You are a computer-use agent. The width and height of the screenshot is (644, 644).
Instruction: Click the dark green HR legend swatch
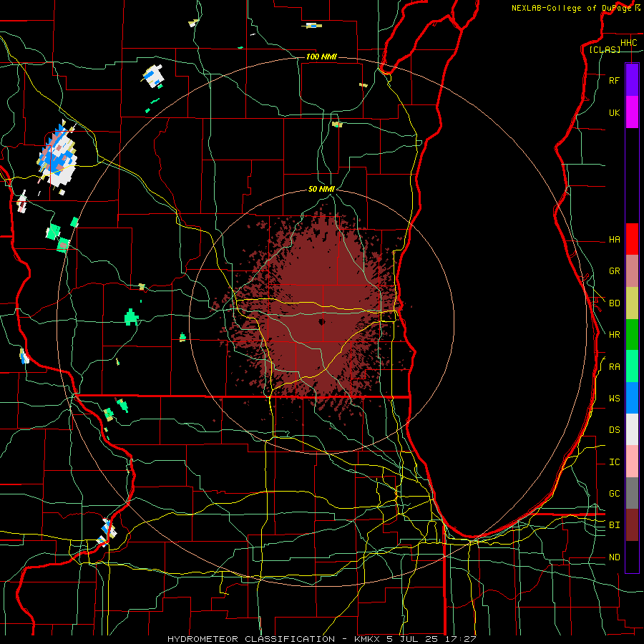coord(632,335)
